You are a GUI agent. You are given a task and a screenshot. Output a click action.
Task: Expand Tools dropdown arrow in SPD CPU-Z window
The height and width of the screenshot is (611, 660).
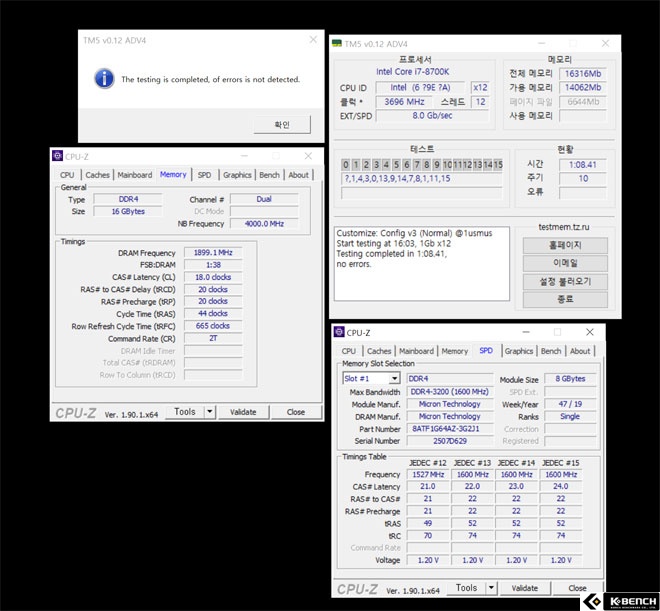(491, 587)
